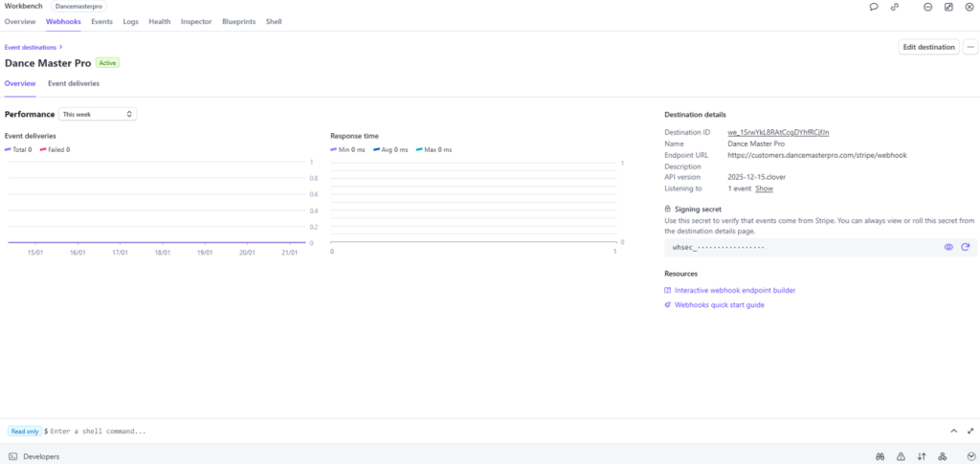Screen dimensions: 980x464
Task: Open the warning triangle icon in bottom bar
Action: (x=901, y=456)
